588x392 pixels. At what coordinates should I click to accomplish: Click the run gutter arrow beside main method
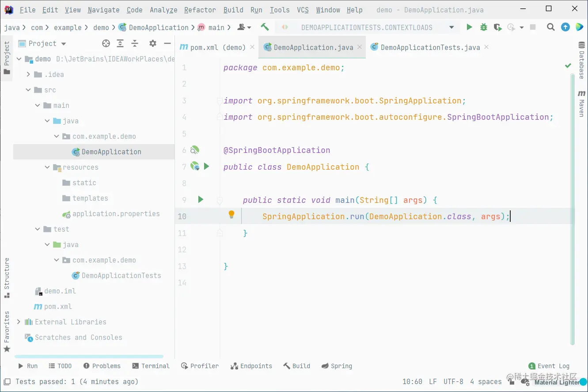[201, 200]
